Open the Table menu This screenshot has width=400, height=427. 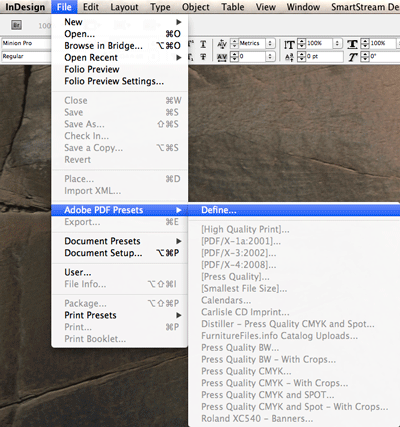point(233,7)
